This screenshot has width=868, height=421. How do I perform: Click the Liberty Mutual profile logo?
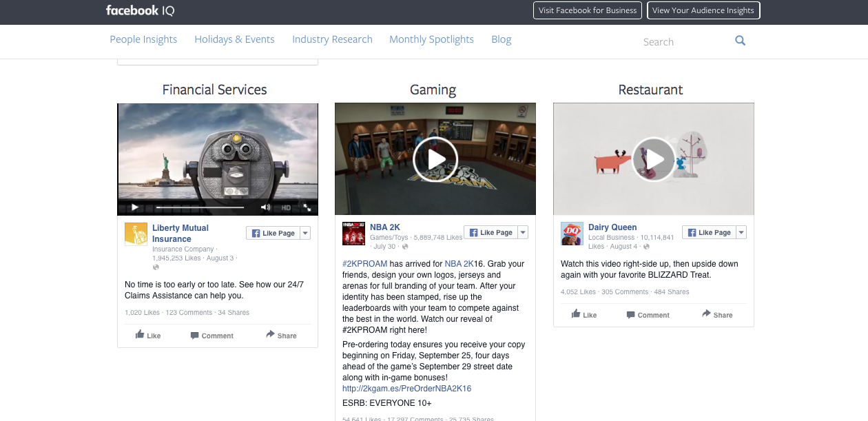[x=136, y=234]
